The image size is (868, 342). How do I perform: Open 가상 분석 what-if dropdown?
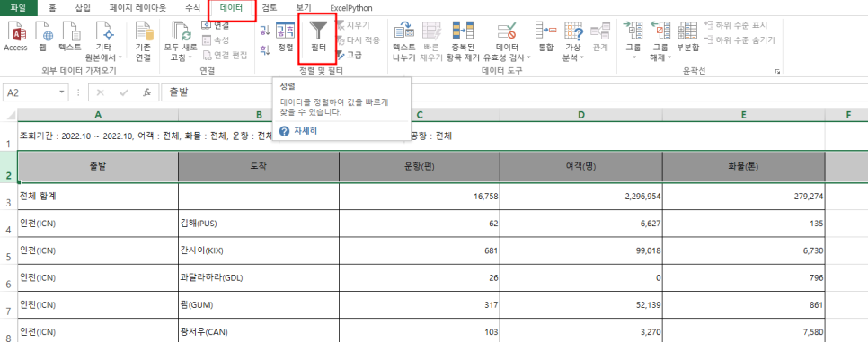573,41
